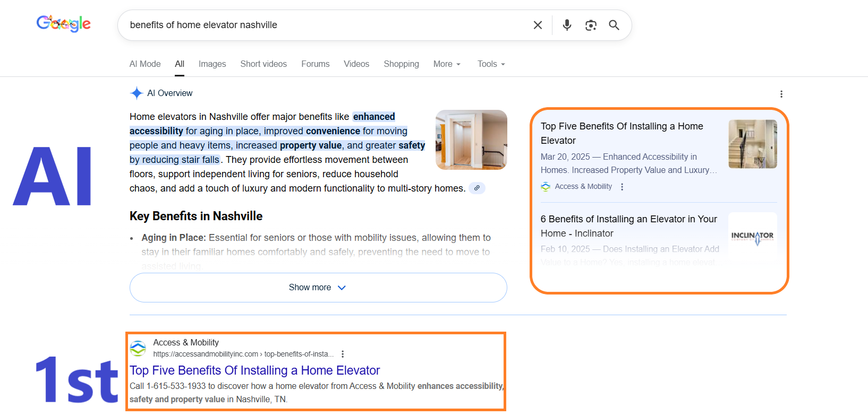Click the 'Key Benefits in Nashville' heading
Image resolution: width=868 pixels, height=416 pixels.
(x=196, y=216)
